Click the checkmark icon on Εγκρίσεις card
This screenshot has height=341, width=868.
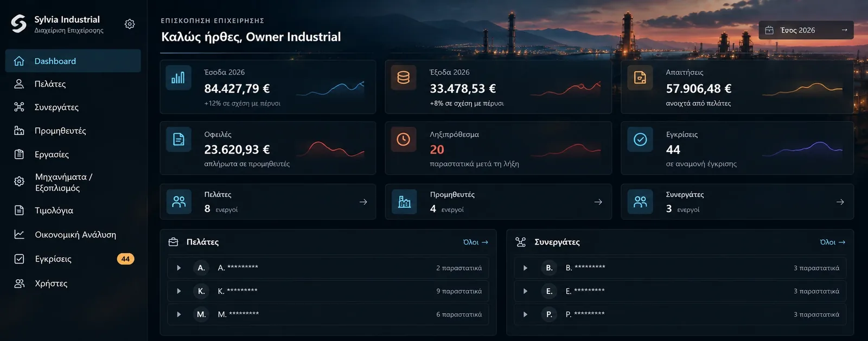640,139
